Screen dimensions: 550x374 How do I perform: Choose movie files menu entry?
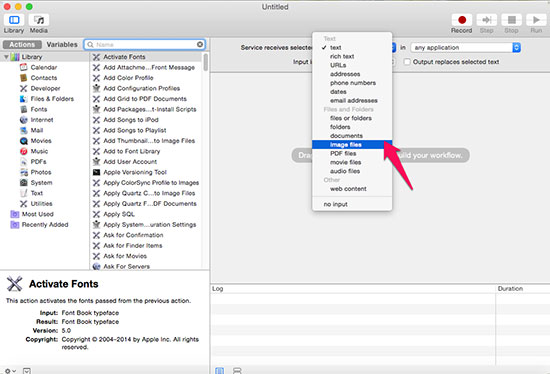click(352, 162)
